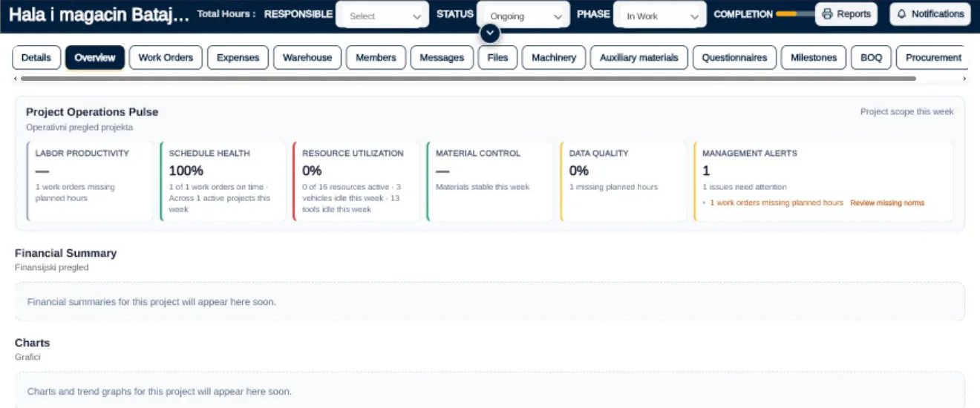Screen dimensions: 980x408
Task: Click the 'Project scope this week' label
Action: point(907,112)
